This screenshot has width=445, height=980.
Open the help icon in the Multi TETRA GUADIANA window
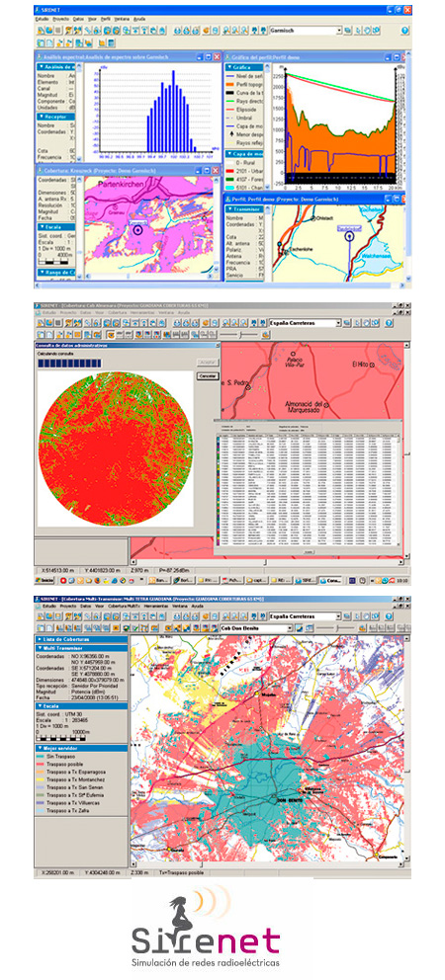pyautogui.click(x=389, y=616)
